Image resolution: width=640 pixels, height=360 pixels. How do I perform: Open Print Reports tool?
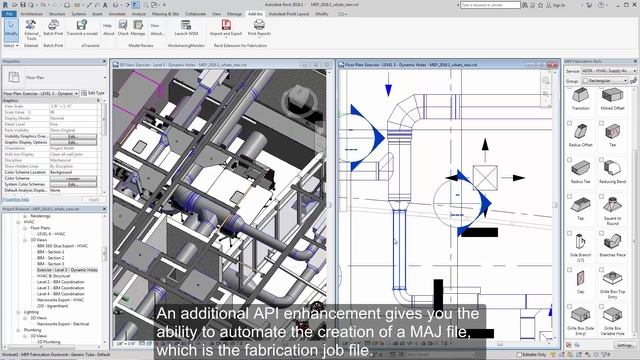(x=259, y=28)
